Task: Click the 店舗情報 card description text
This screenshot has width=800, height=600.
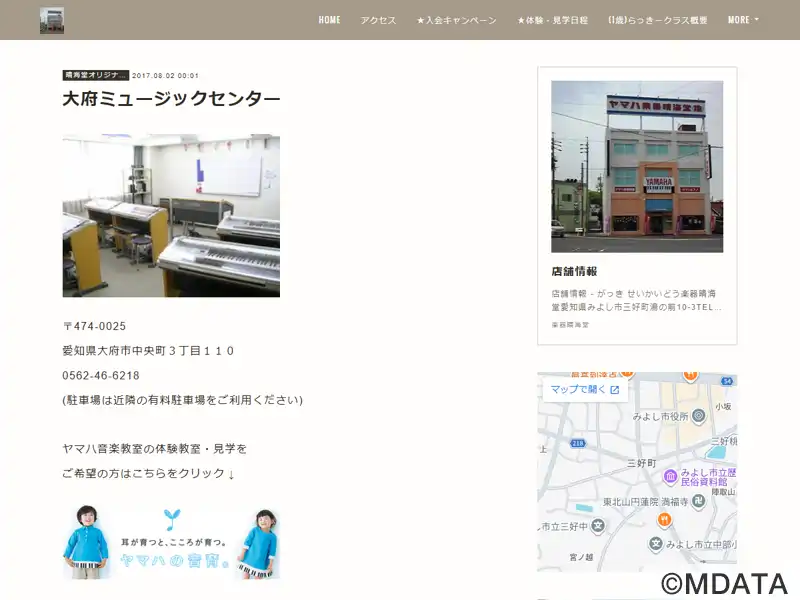Action: click(636, 301)
